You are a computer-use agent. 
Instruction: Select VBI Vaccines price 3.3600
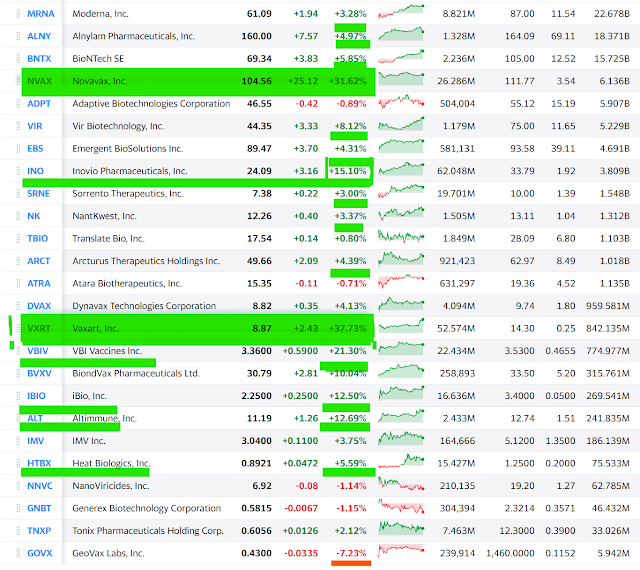click(x=257, y=351)
